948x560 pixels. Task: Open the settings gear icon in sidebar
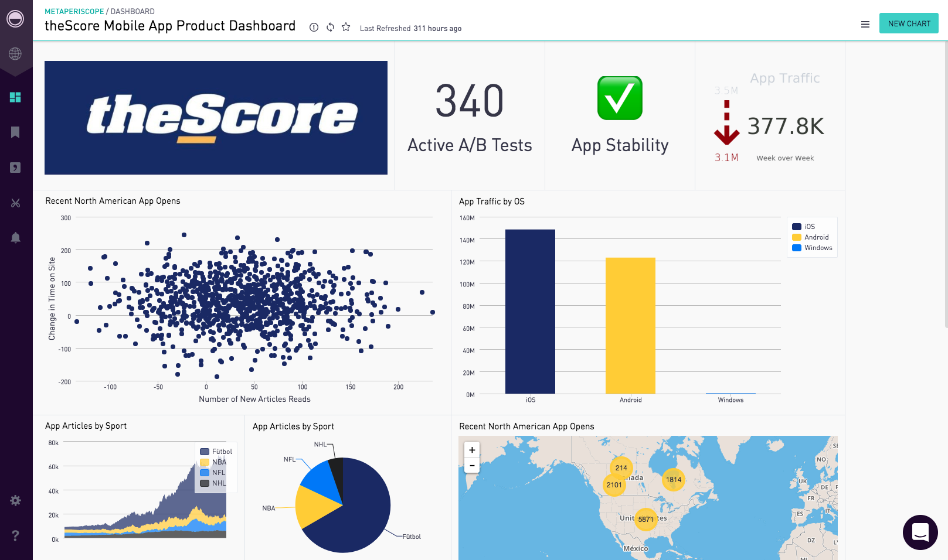point(15,500)
